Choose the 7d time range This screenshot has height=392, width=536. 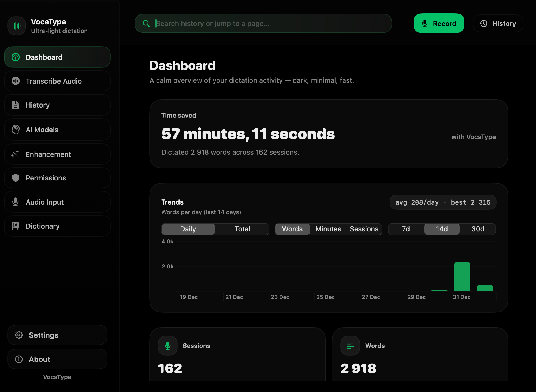tap(406, 229)
